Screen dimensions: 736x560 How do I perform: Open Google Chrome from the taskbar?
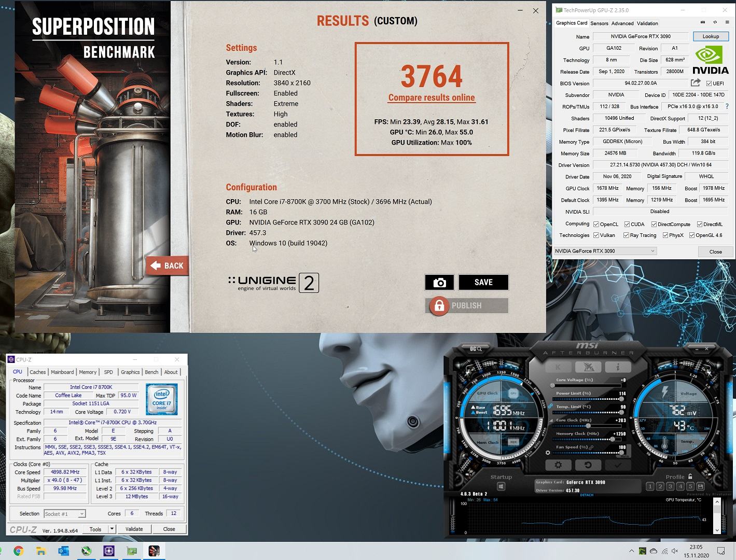pos(18,551)
